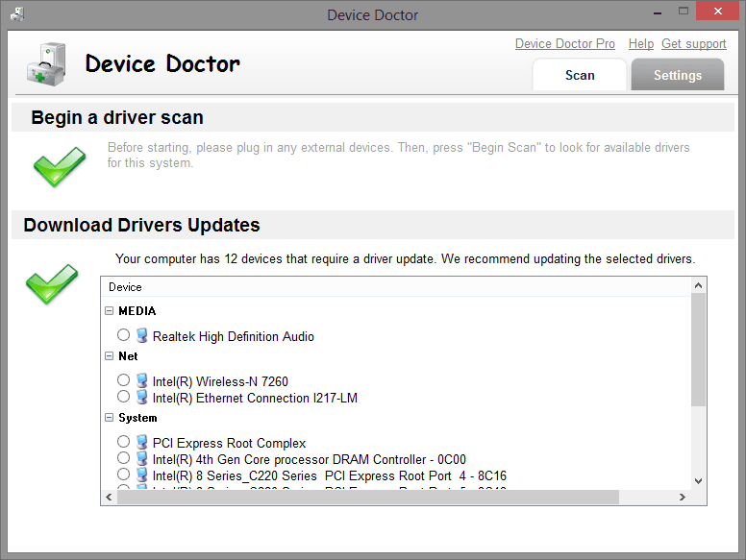Open the Help link
This screenshot has height=560, width=746.
point(641,44)
